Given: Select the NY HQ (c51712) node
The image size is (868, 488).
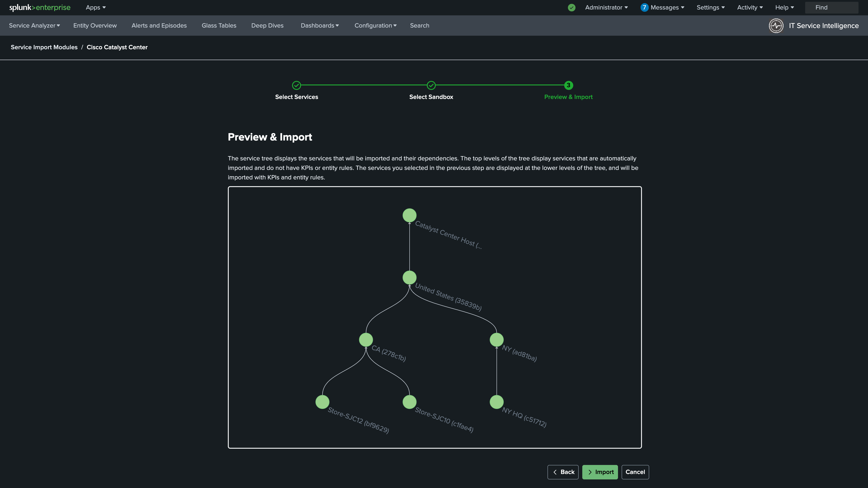Looking at the screenshot, I should (x=497, y=402).
